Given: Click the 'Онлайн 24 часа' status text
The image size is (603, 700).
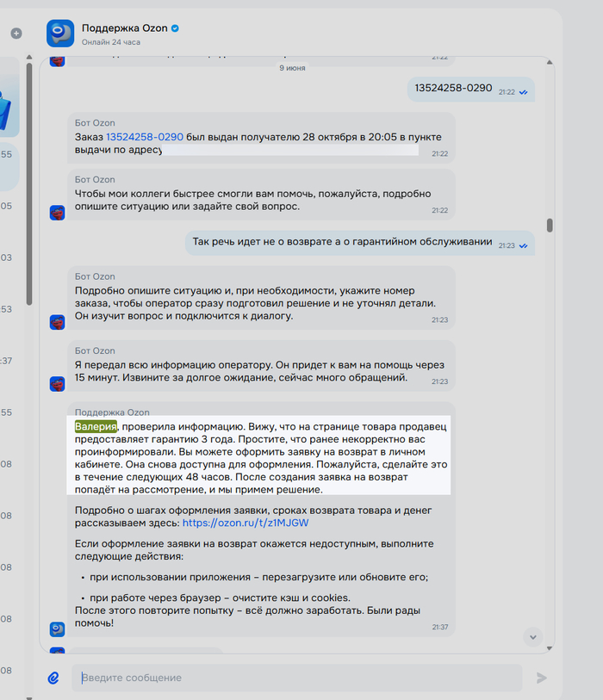Looking at the screenshot, I should tap(111, 42).
